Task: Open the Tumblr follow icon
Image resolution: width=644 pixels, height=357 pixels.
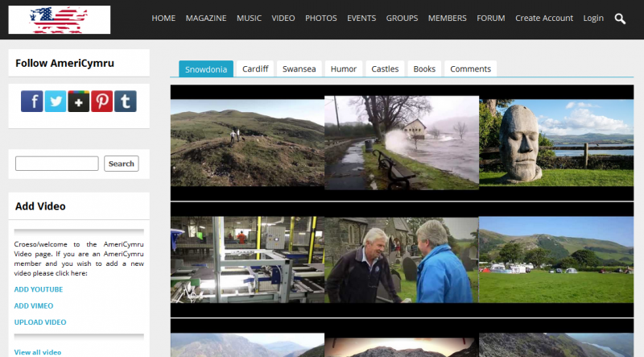Action: pyautogui.click(x=126, y=102)
